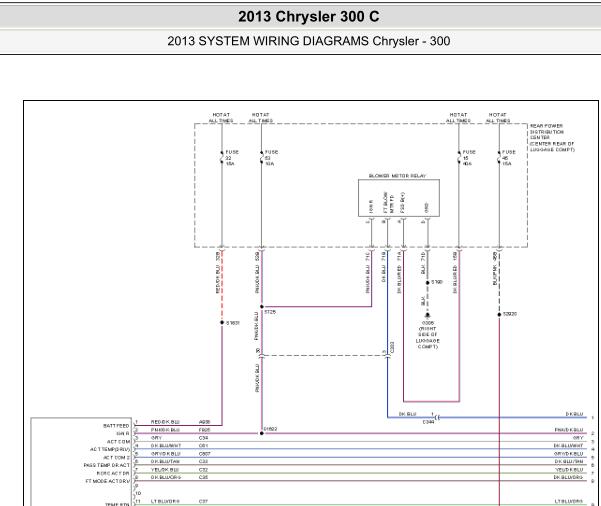Click the '2013 SYSTEM WIRING DIAGRAMS Chrysler - 300' subtitle
The image size is (601, 506).
(x=309, y=41)
